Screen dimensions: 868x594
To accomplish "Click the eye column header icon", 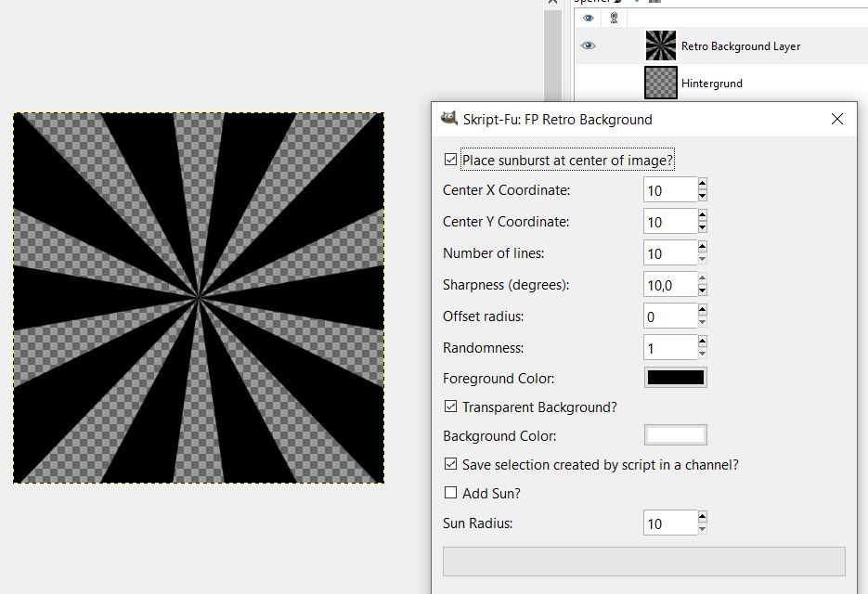I will (x=588, y=18).
